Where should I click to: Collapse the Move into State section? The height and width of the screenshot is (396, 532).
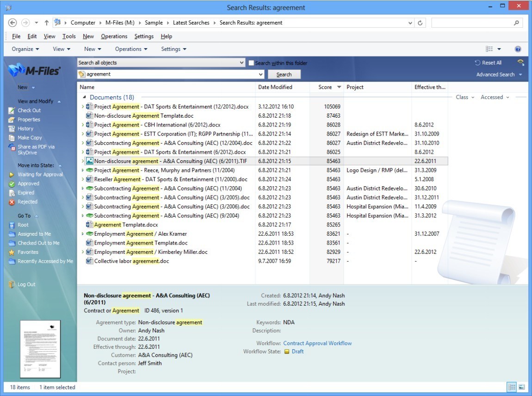click(60, 166)
